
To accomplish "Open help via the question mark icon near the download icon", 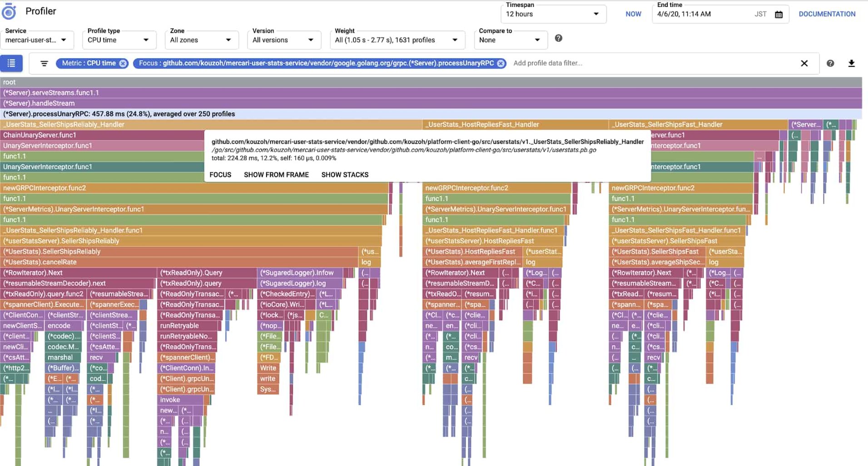I will 831,63.
